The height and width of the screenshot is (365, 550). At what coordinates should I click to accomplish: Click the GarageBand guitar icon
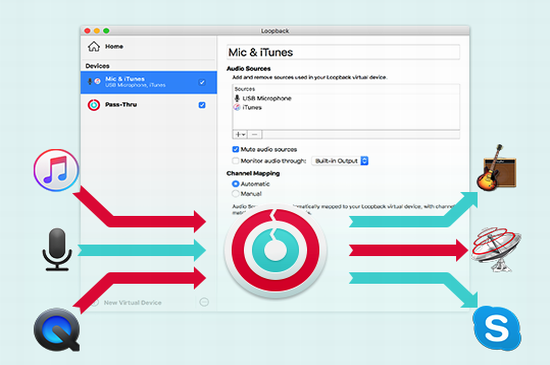click(x=496, y=168)
